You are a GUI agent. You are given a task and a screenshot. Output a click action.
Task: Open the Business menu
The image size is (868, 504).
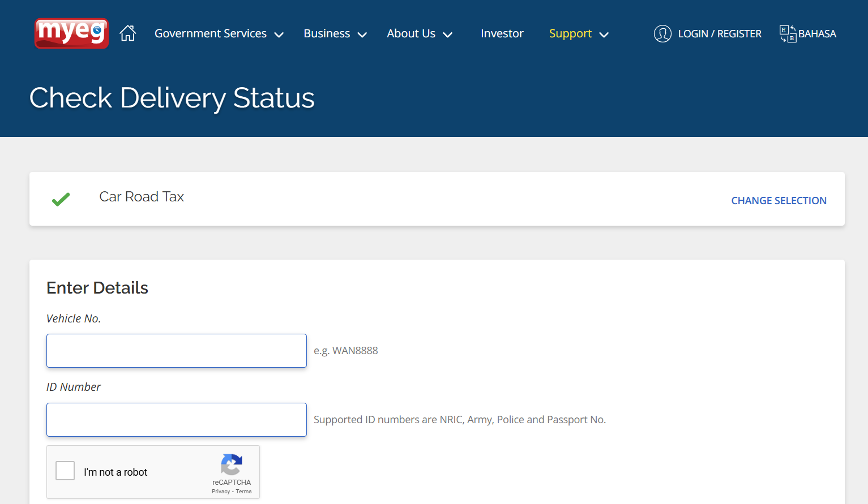coord(327,33)
